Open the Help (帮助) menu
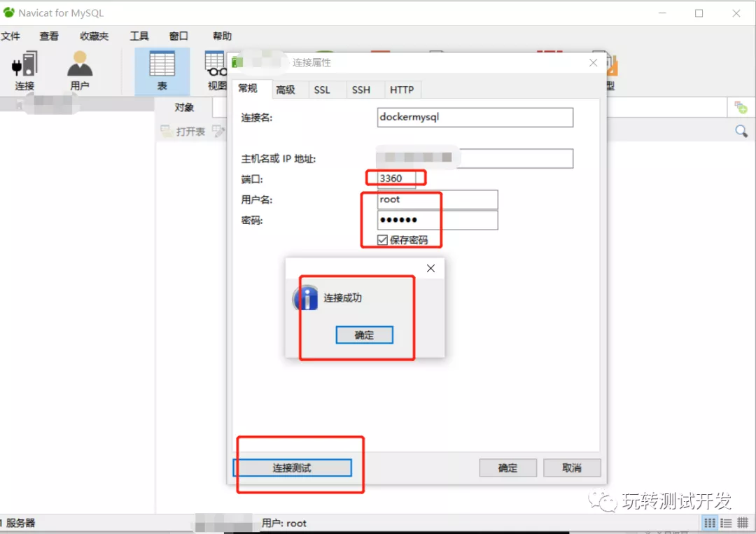The image size is (756, 534). 223,36
